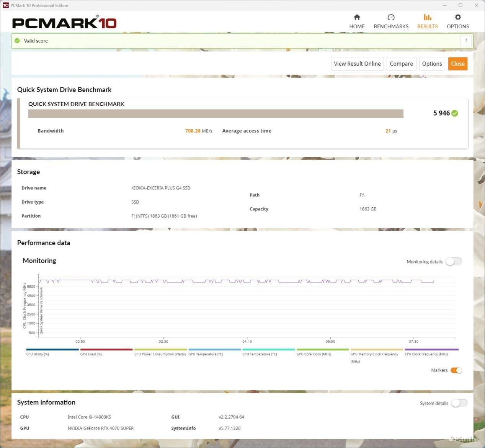Click the PCMark 10 logo
Viewport: 485px width, 448px height.
[x=64, y=23]
